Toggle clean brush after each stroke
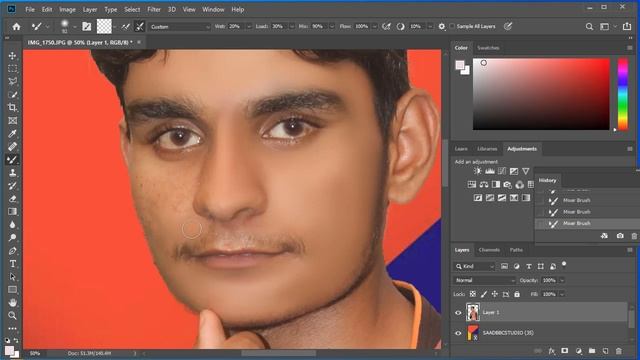Screen dimensions: 640x360 coord(140,27)
